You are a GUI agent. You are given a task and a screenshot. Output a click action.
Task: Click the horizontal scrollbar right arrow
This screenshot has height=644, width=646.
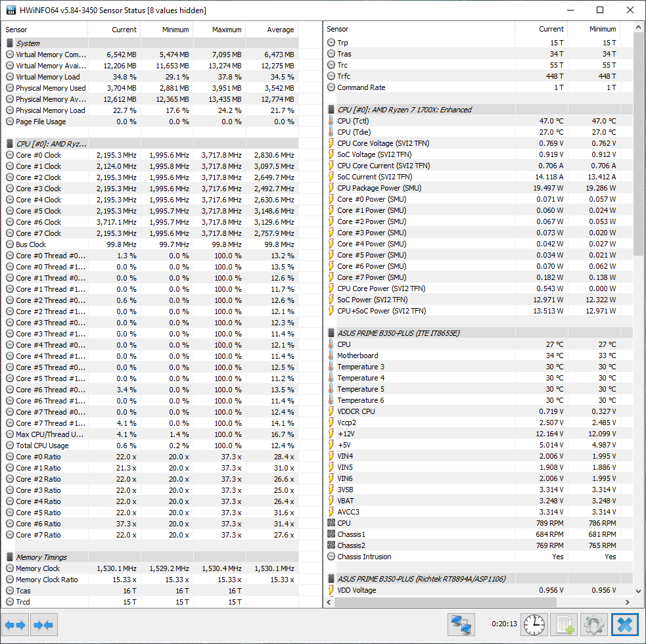click(628, 602)
